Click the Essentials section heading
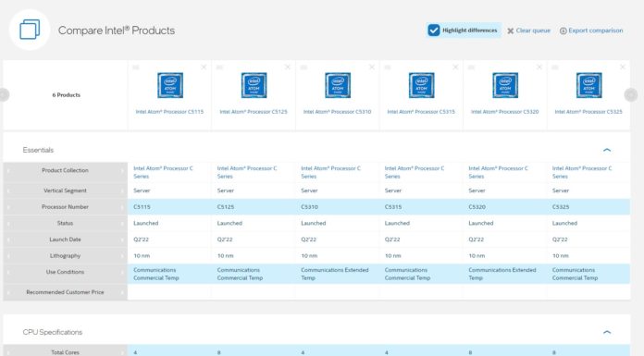 38,150
